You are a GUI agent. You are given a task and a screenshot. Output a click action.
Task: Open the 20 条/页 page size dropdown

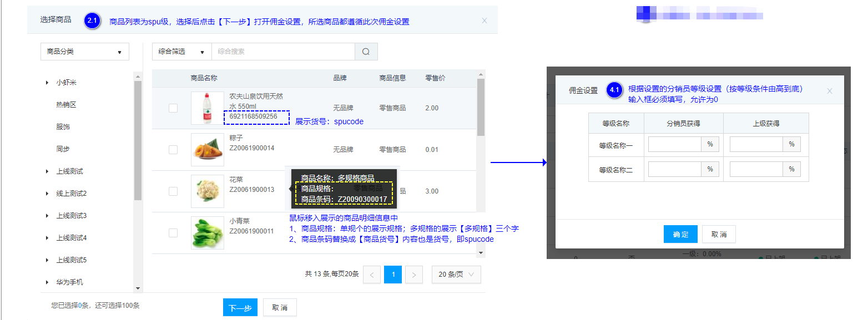(x=456, y=275)
